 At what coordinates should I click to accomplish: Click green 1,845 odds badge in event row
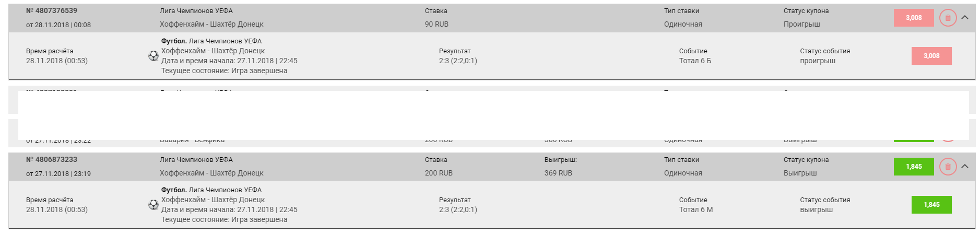[x=931, y=205]
